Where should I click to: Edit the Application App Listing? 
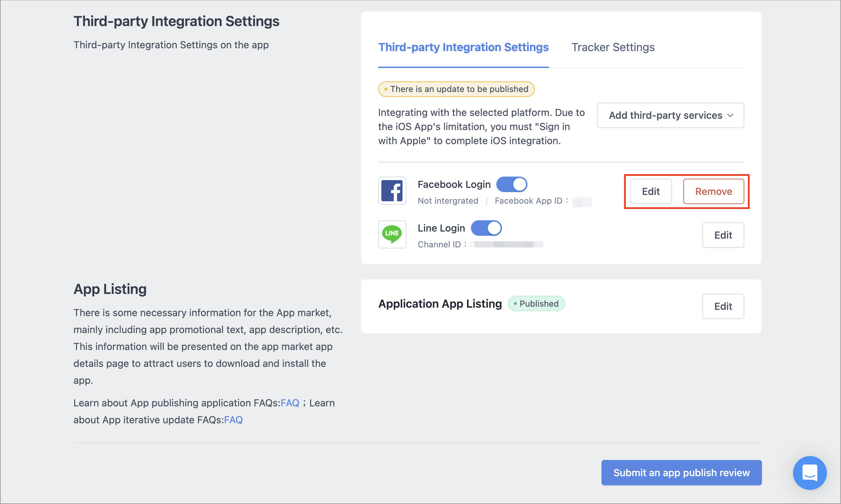[723, 306]
